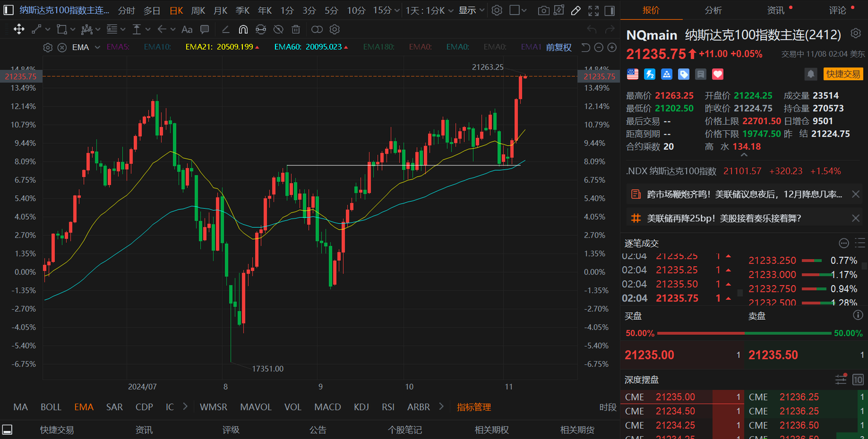Image resolution: width=868 pixels, height=439 pixels.
Task: Switch to the 分时 intraday tab
Action: (127, 10)
